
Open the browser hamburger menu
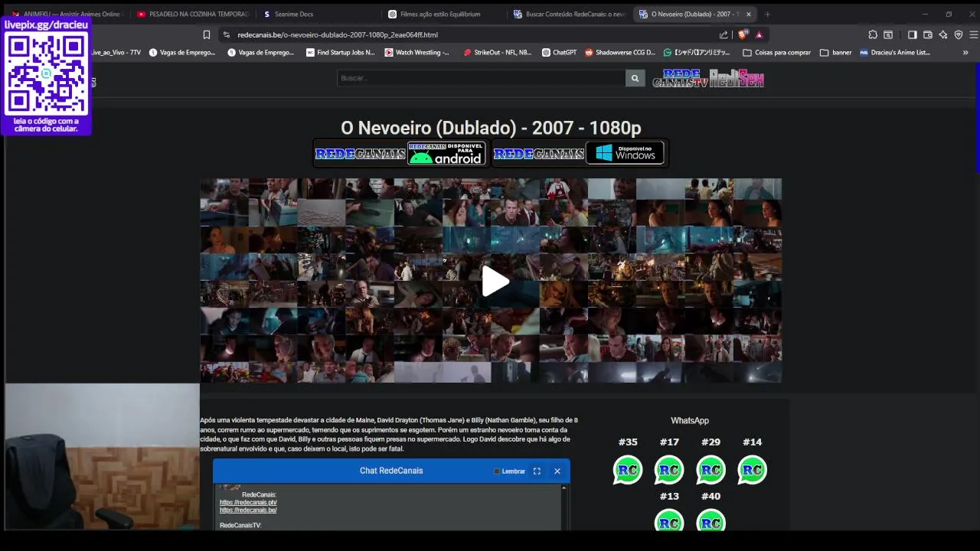pos(974,34)
